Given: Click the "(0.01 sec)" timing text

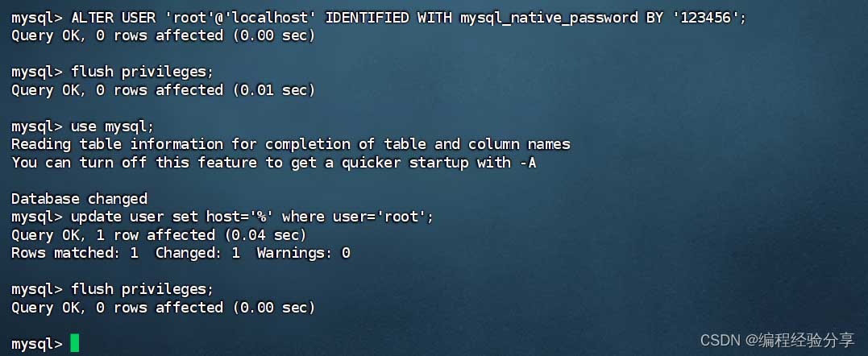Looking at the screenshot, I should pyautogui.click(x=274, y=90).
